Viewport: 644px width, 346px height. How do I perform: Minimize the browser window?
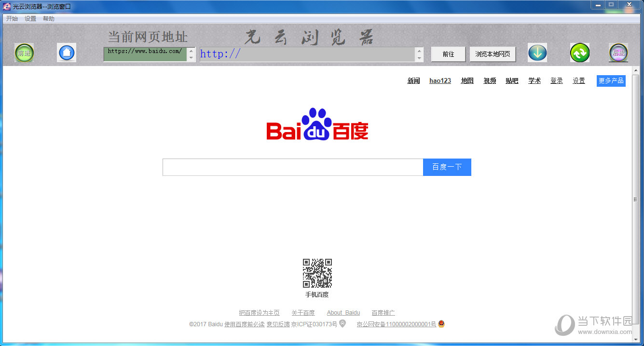click(598, 4)
